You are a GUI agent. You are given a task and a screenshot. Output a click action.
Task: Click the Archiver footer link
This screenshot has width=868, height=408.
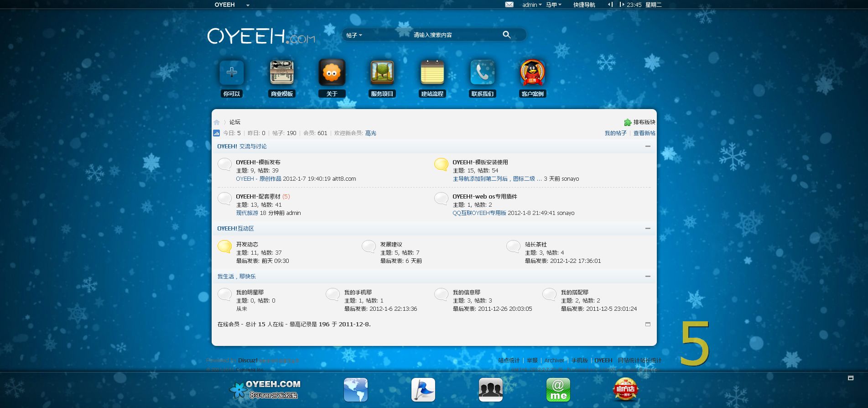pyautogui.click(x=554, y=361)
